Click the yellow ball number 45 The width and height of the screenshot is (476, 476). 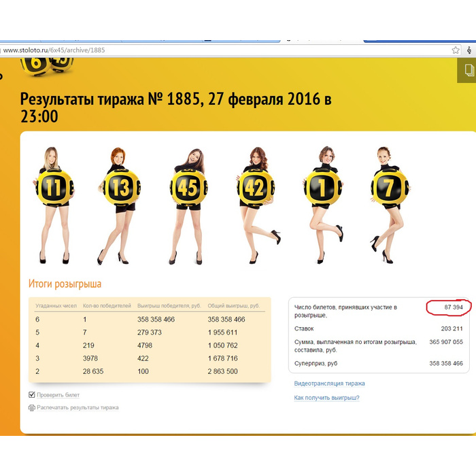pyautogui.click(x=188, y=188)
